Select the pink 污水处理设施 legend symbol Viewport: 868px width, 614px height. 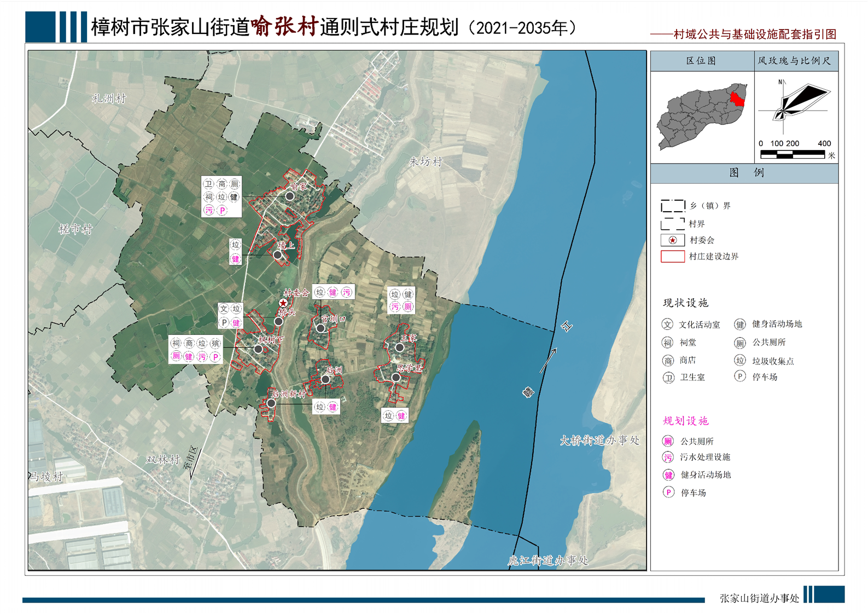[668, 457]
